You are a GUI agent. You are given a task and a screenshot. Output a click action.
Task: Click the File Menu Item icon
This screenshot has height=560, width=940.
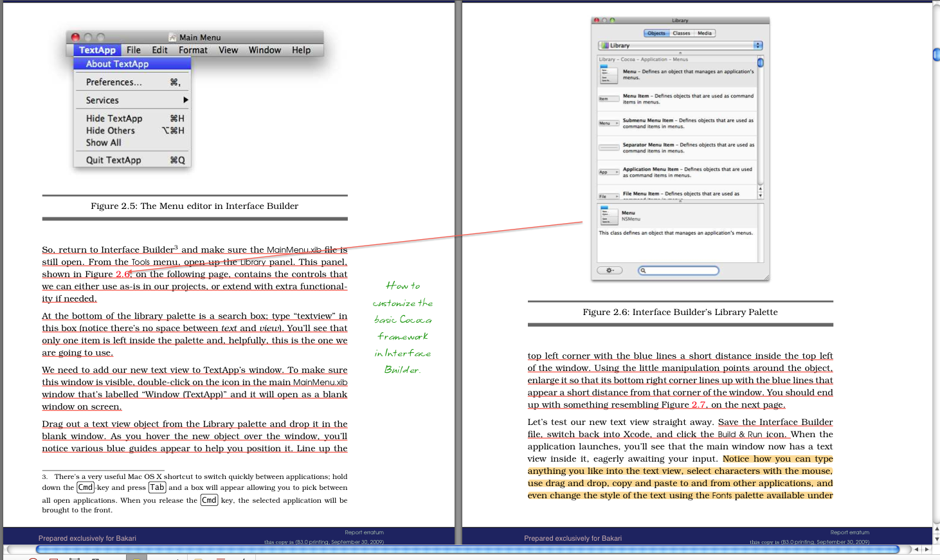point(608,196)
